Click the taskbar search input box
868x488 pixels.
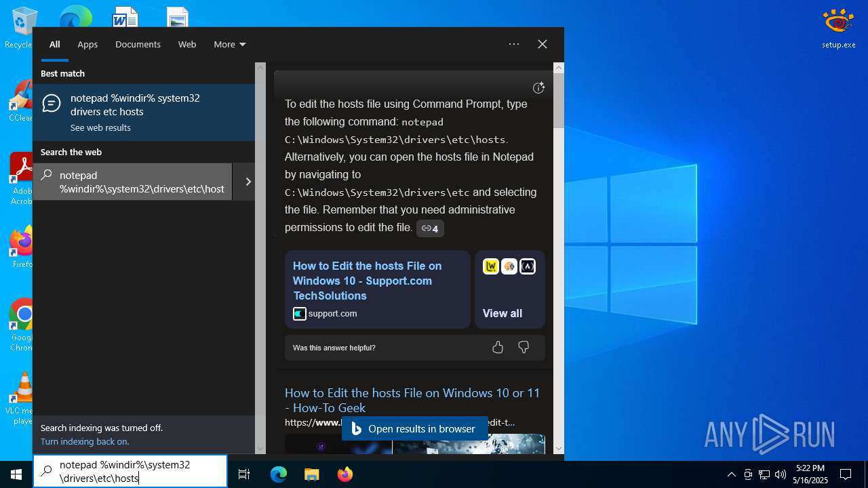click(x=130, y=471)
